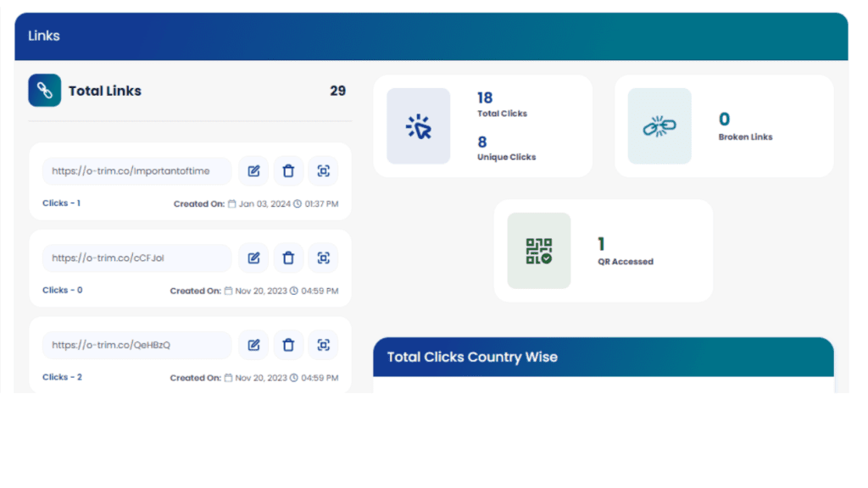Select the o-trim.co/cCFJoI URL field
The width and height of the screenshot is (868, 488).
(136, 258)
